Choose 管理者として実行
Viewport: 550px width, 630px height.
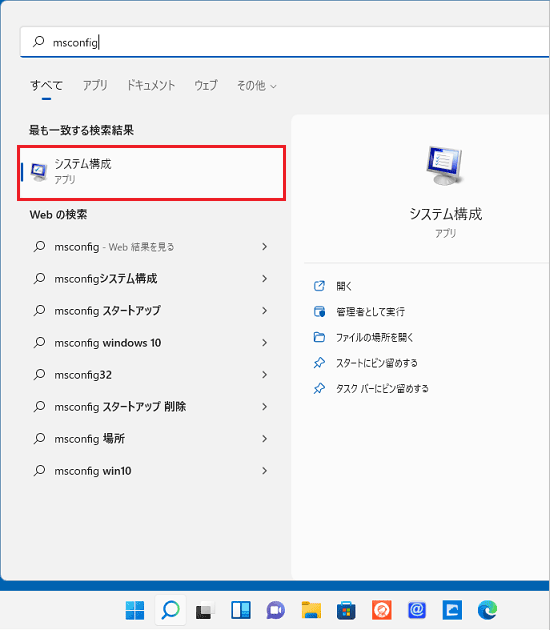(x=370, y=312)
